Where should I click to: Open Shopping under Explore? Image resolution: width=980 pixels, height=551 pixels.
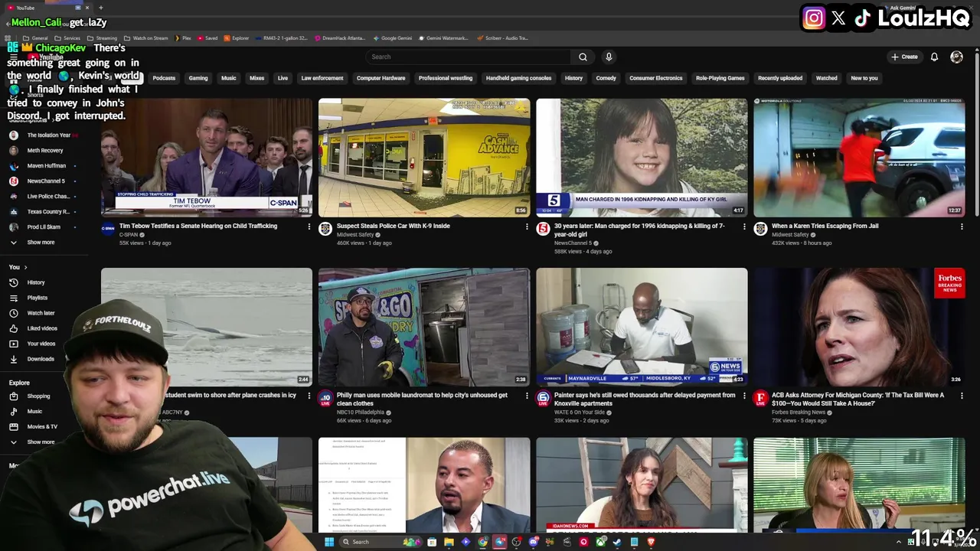[38, 396]
